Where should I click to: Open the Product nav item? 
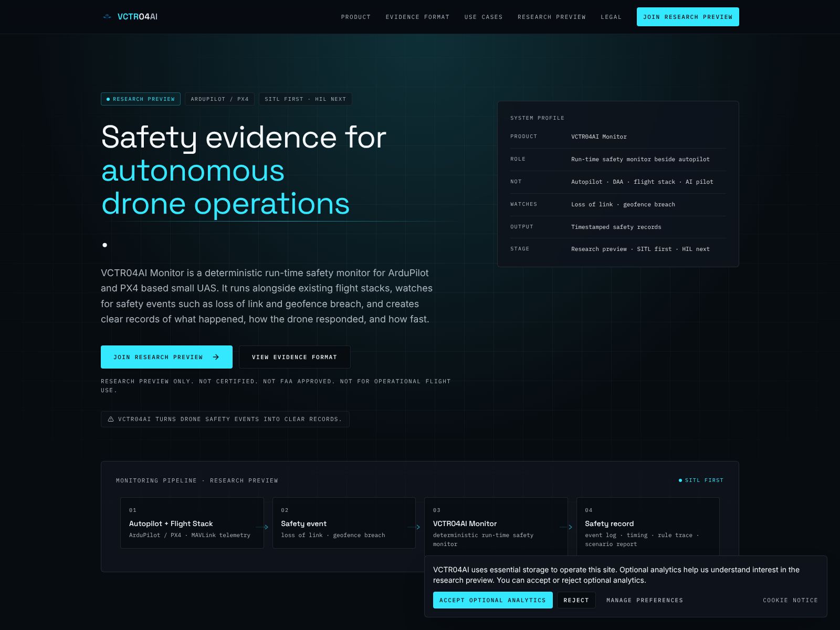(356, 17)
